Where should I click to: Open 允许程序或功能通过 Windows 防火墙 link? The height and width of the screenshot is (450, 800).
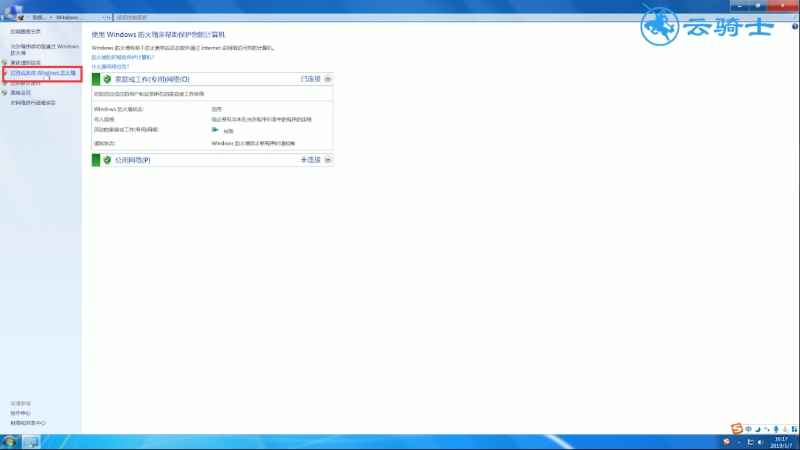point(44,49)
